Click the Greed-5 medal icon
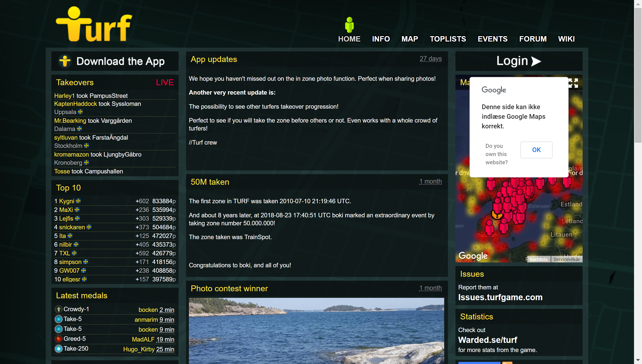The width and height of the screenshot is (642, 364). [58, 339]
